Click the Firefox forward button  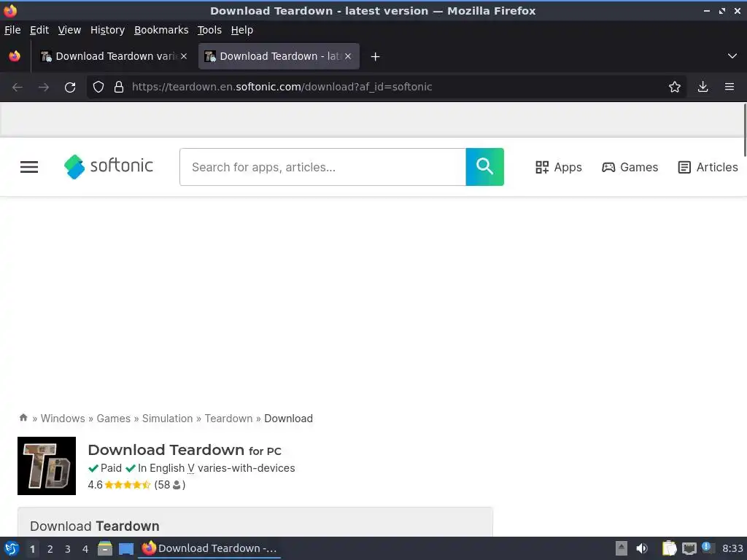[x=43, y=87]
